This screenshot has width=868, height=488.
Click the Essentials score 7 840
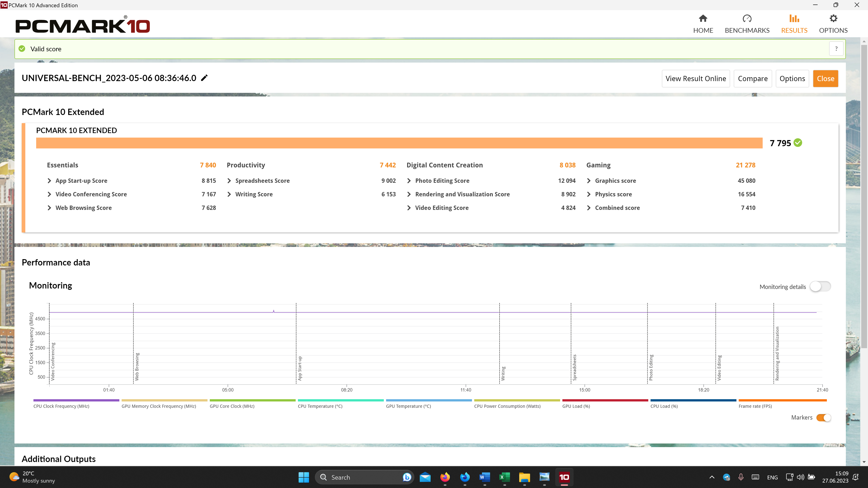[x=208, y=165]
